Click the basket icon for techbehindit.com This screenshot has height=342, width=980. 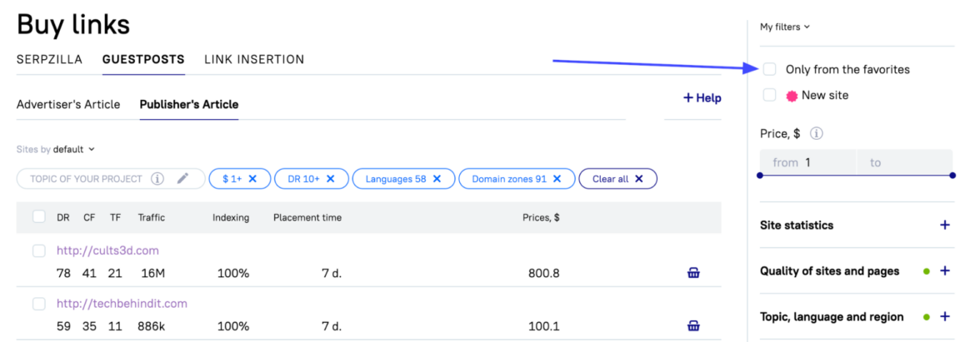point(693,325)
